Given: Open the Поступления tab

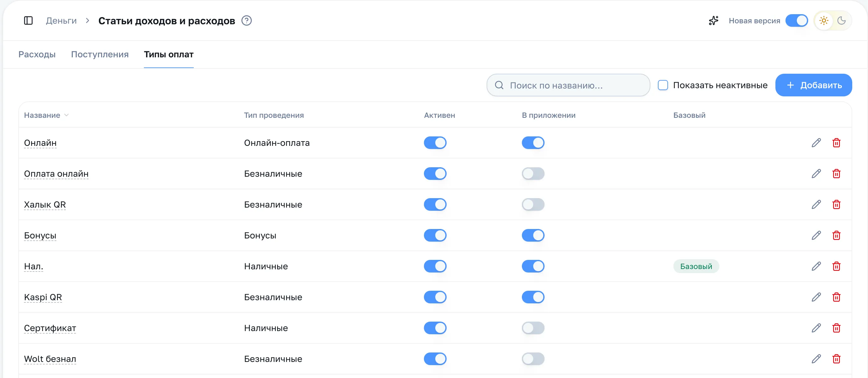Looking at the screenshot, I should pyautogui.click(x=100, y=54).
